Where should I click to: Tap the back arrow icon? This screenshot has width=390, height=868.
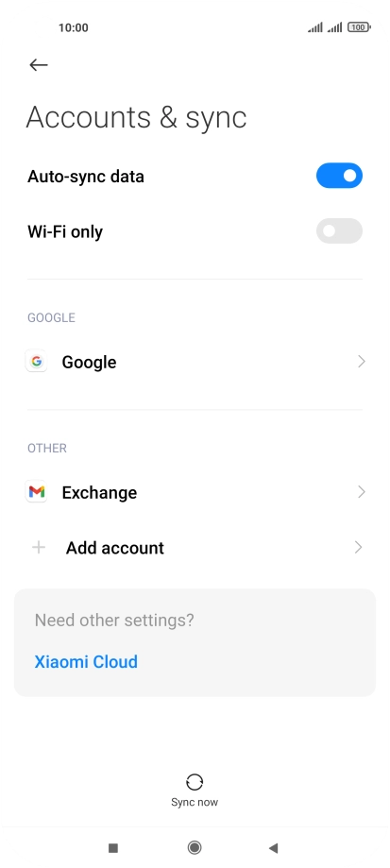[x=38, y=65]
